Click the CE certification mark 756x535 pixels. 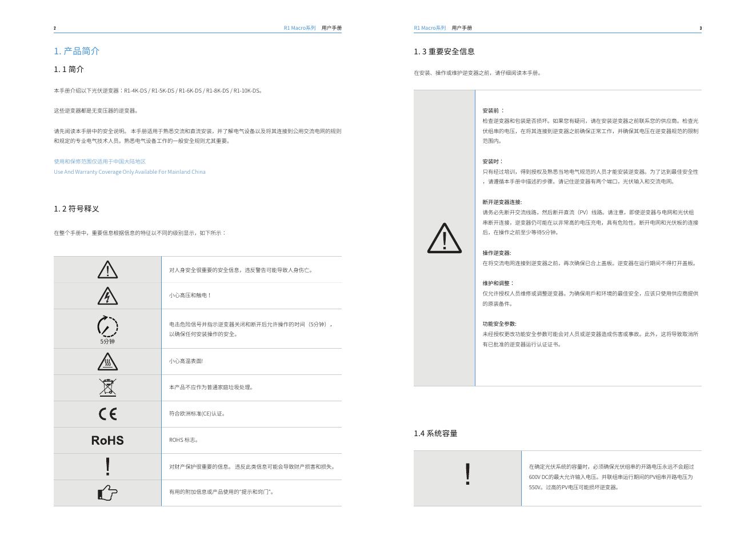click(107, 414)
